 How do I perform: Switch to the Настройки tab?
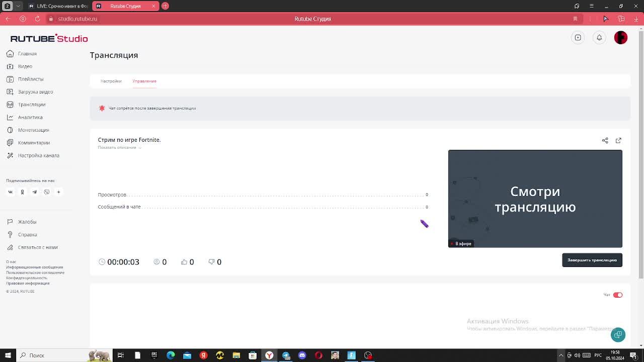click(111, 81)
